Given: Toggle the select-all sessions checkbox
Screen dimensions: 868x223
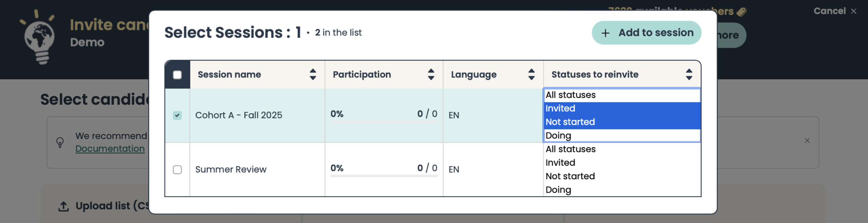Looking at the screenshot, I should (177, 75).
